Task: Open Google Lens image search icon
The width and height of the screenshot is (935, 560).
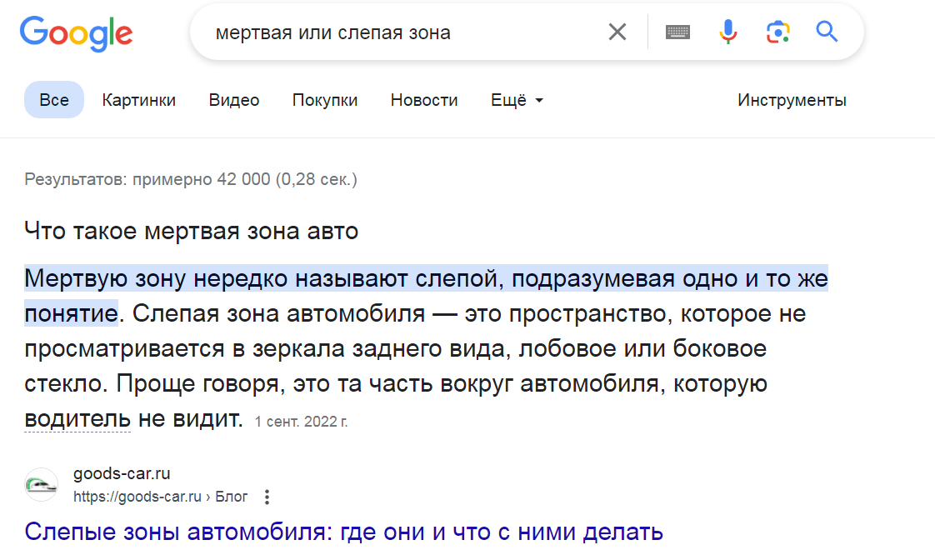Action: tap(777, 32)
